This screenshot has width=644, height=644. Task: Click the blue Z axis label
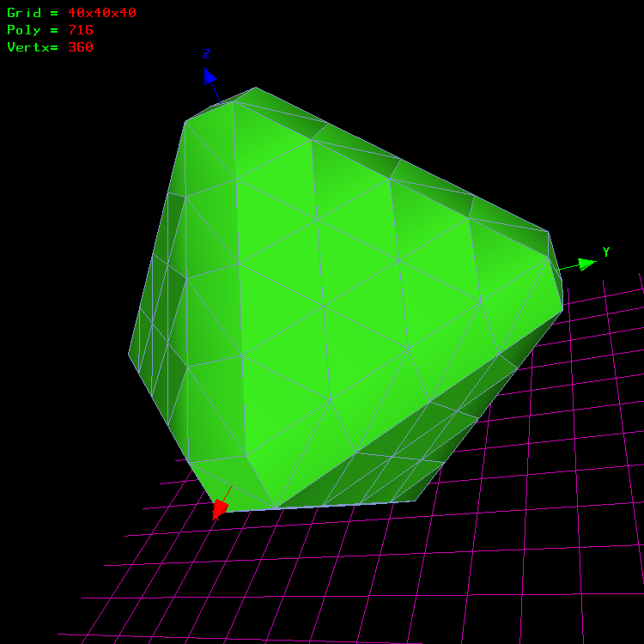click(206, 53)
